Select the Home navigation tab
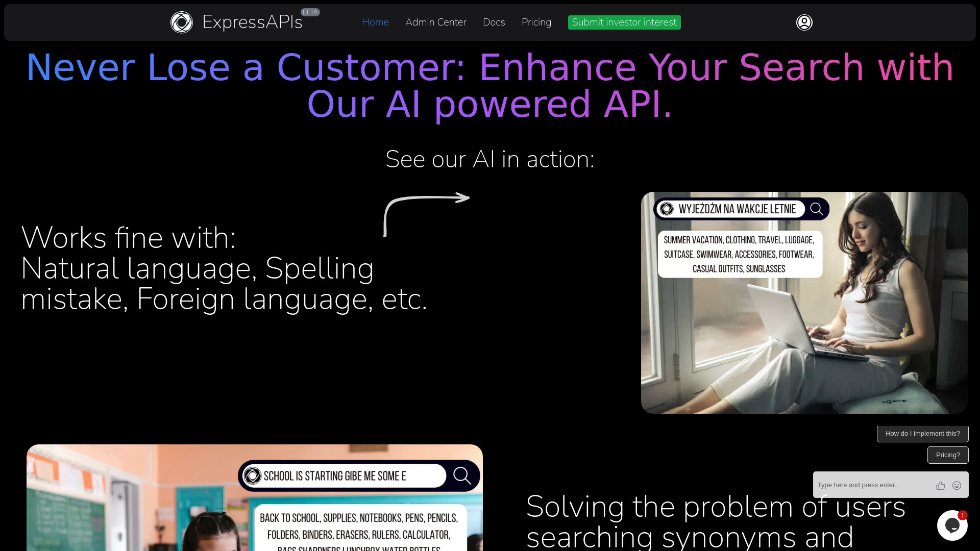The width and height of the screenshot is (980, 551). 375,22
